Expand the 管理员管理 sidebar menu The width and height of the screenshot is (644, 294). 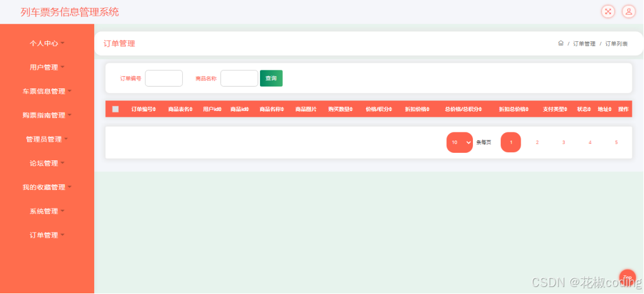tap(47, 139)
